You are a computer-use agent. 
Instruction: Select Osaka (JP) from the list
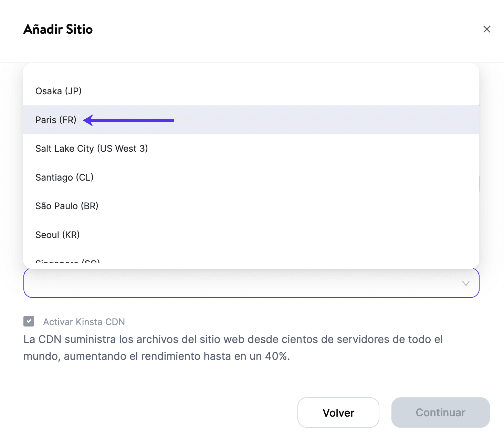(x=59, y=91)
